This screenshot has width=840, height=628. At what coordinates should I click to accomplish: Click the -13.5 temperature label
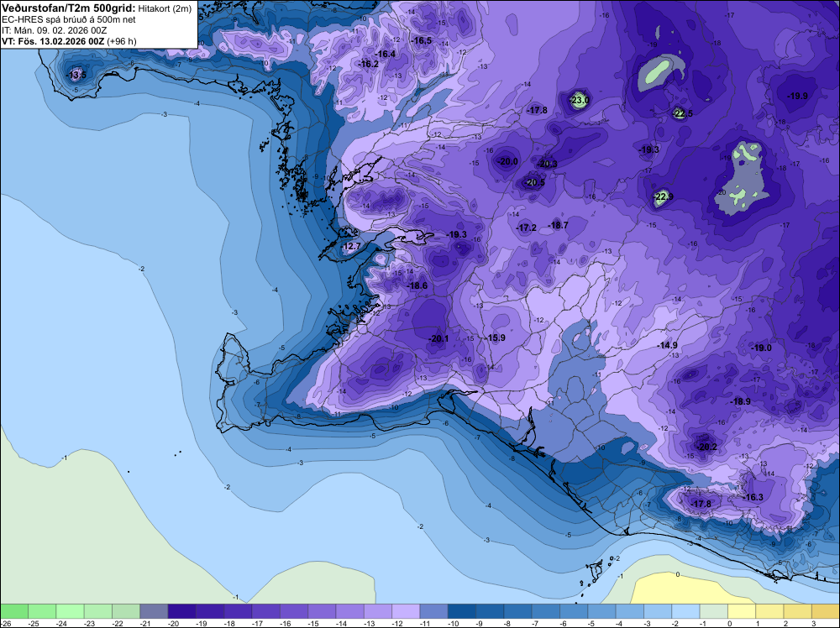click(x=76, y=75)
